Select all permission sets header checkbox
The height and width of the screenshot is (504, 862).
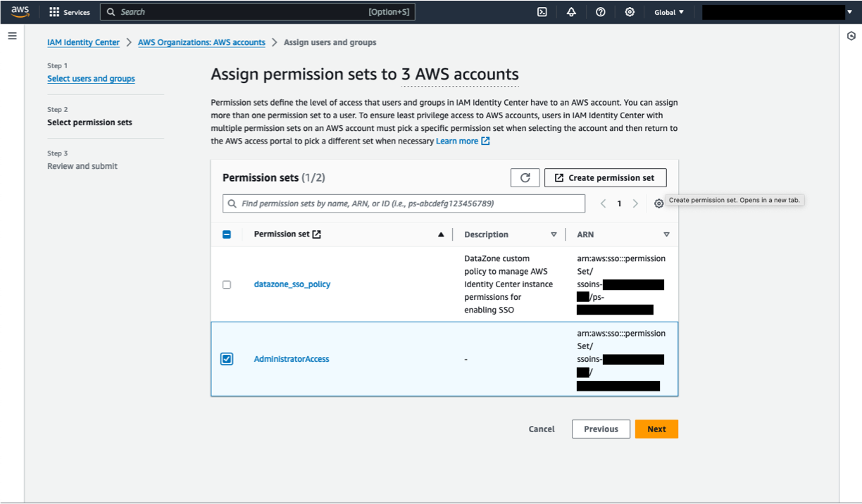point(227,234)
